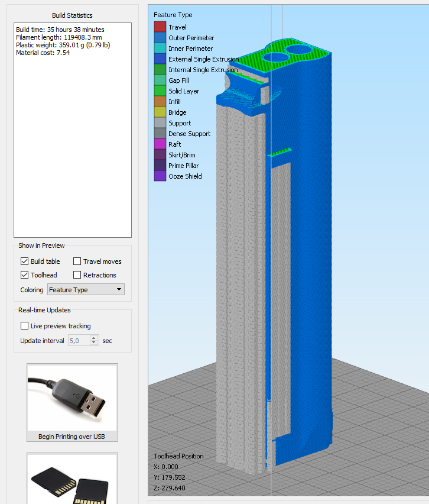Click the Skirt/Brim color swatch
Screen dimensions: 429x504
[x=160, y=154]
